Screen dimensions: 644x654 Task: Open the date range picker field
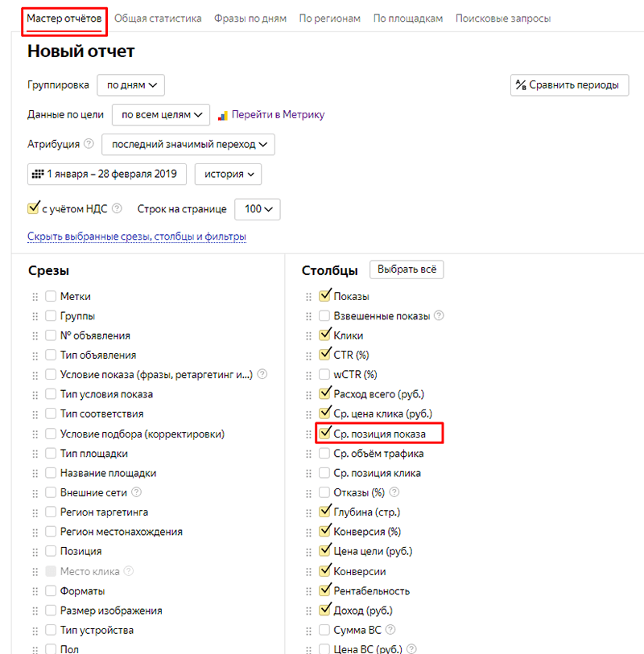click(107, 174)
